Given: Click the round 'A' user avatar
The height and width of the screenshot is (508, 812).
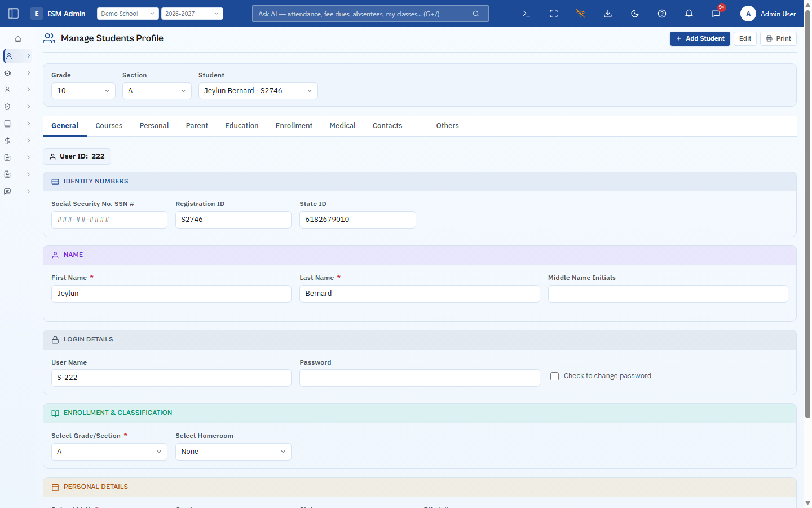Looking at the screenshot, I should coord(748,14).
